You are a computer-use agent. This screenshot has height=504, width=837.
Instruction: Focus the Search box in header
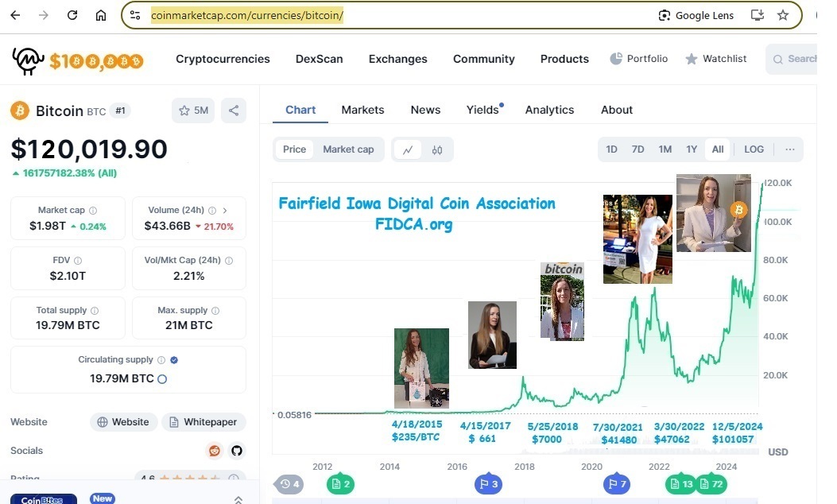[792, 60]
